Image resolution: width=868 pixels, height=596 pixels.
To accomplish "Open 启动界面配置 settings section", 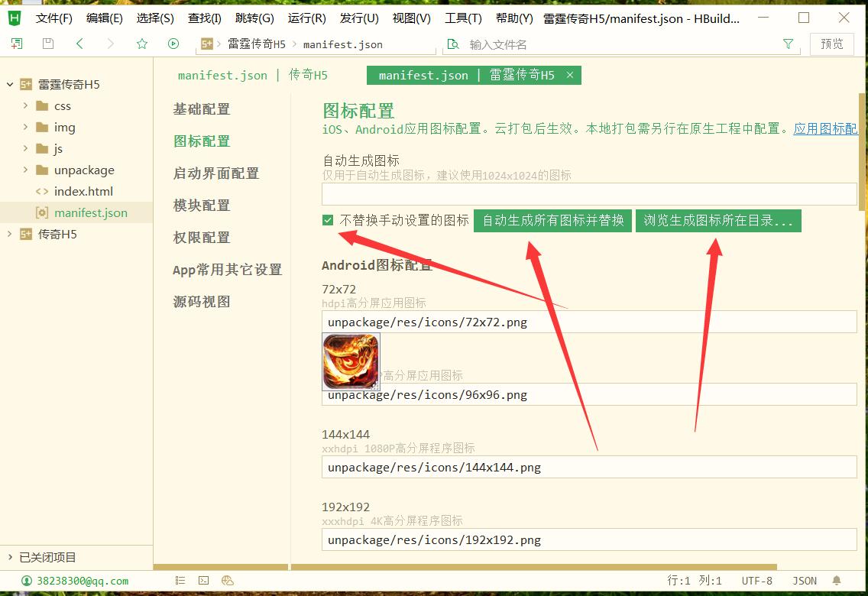I will pyautogui.click(x=216, y=173).
